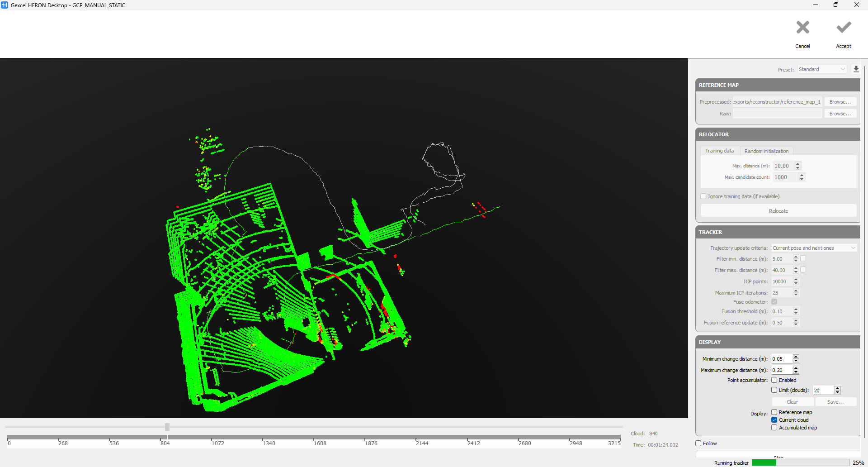
Task: Browse for Preprocessed reference map
Action: [840, 102]
